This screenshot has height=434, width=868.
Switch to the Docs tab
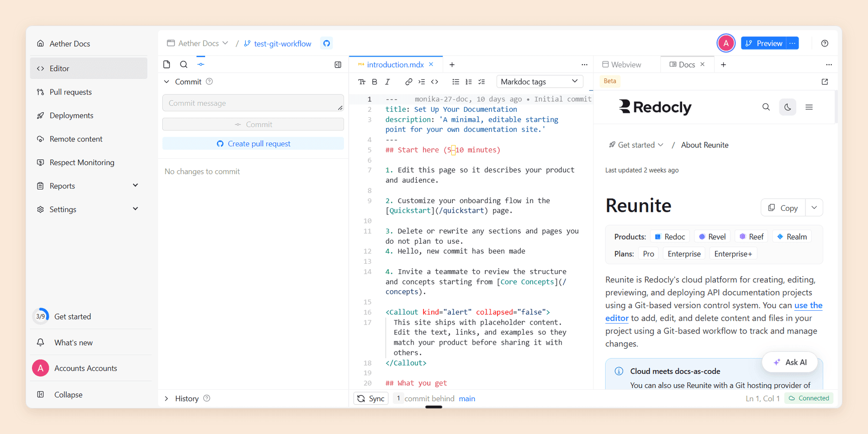click(682, 65)
